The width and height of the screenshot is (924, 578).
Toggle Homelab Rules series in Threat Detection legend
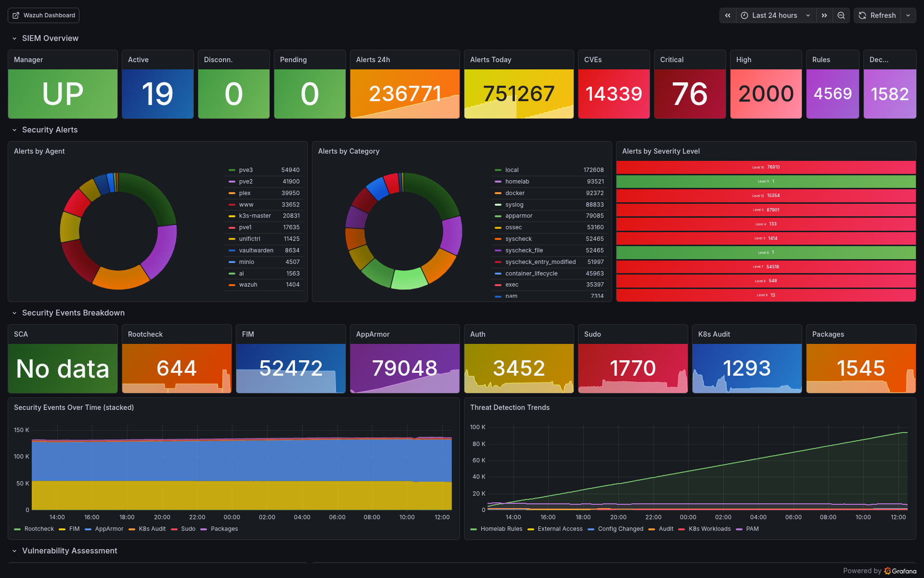pos(501,529)
